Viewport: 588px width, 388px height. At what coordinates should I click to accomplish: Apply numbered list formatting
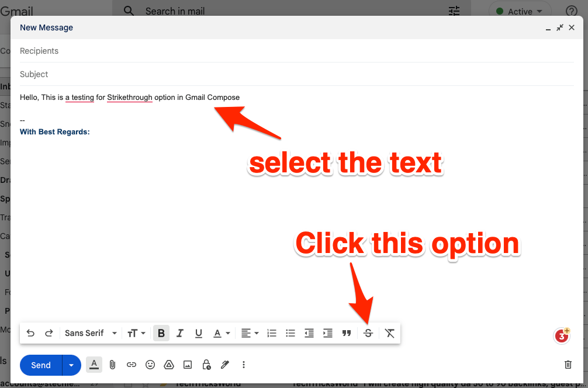(272, 333)
